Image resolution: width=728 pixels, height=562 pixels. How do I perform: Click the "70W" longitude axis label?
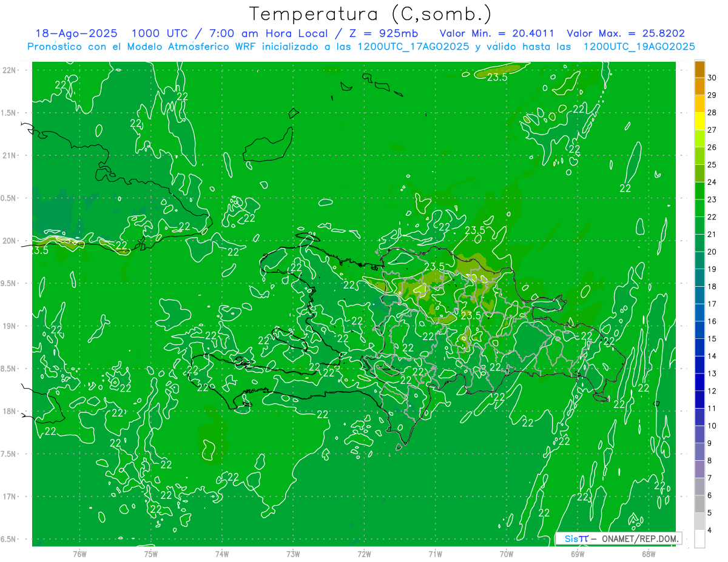tap(506, 554)
